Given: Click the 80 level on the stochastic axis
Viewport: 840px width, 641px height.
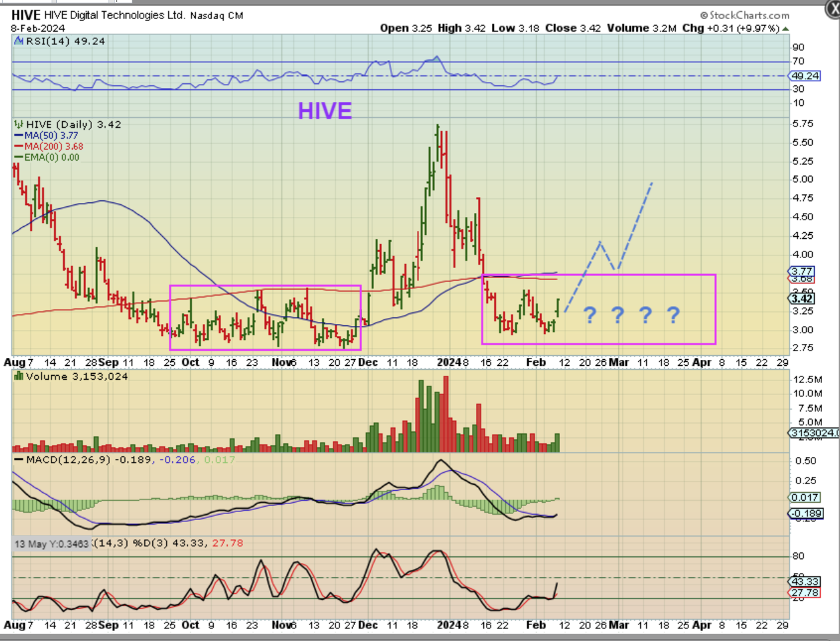Looking at the screenshot, I should pyautogui.click(x=798, y=556).
